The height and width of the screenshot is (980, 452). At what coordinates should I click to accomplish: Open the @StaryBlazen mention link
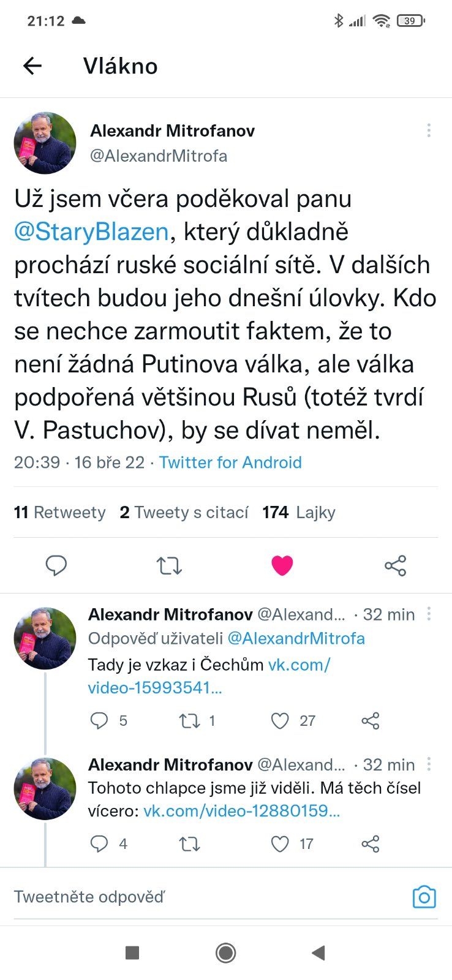(91, 232)
